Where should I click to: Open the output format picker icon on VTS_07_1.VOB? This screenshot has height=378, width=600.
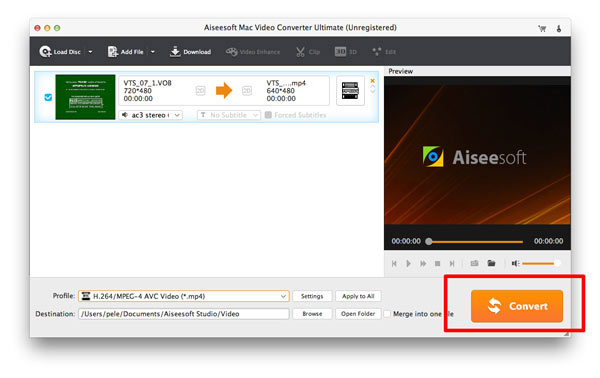[x=350, y=91]
